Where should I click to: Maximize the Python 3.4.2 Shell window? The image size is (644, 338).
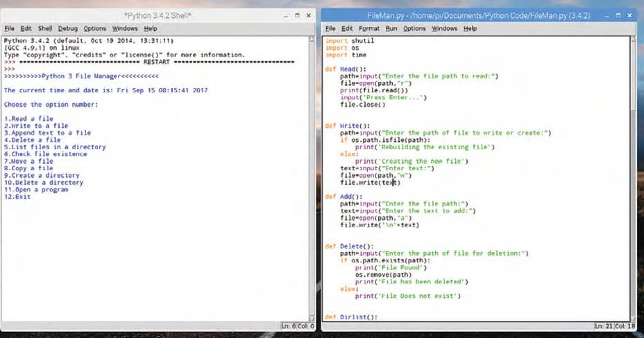pos(297,15)
